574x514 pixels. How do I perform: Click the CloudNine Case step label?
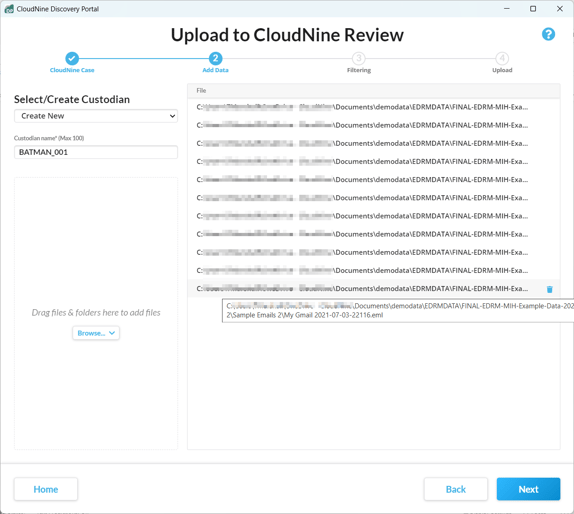click(x=72, y=70)
